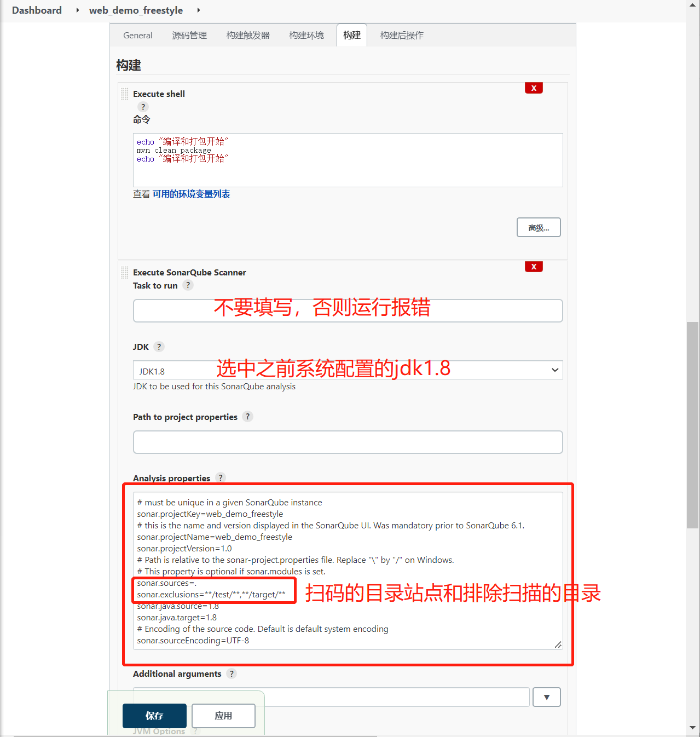This screenshot has height=737, width=700.
Task: Expand the Dashboard breadcrumb arrow
Action: [78, 10]
